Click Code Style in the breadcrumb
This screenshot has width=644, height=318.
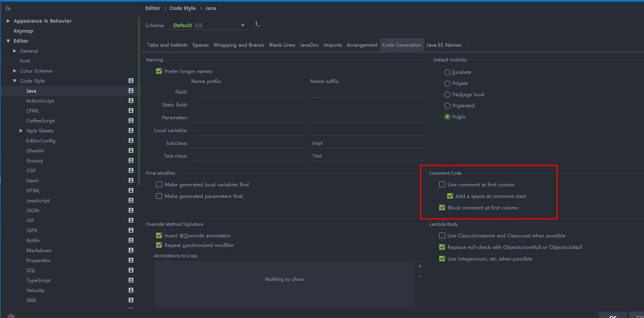pos(182,8)
